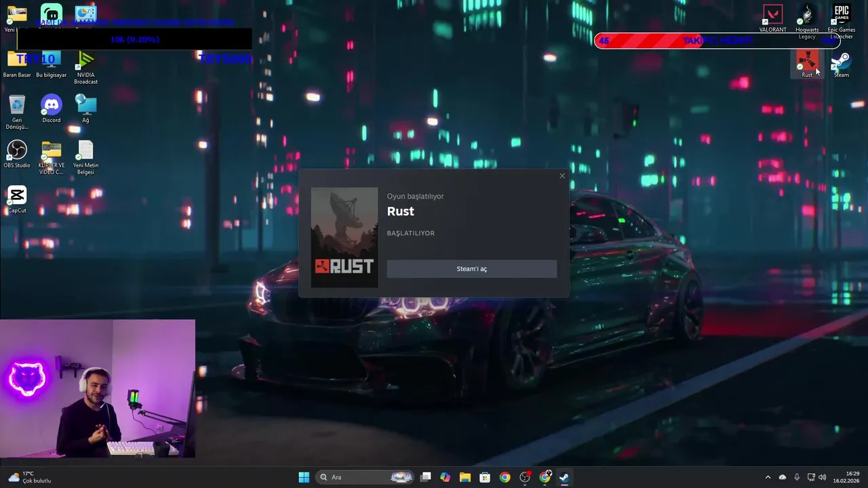Select the Baran Basar folder
Screen dimensions: 868x488
coord(17,64)
